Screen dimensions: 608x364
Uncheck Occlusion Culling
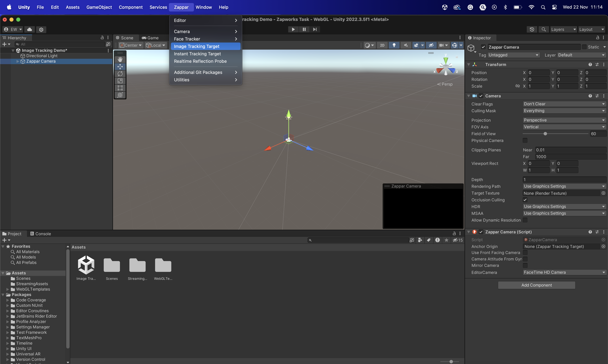pyautogui.click(x=525, y=200)
